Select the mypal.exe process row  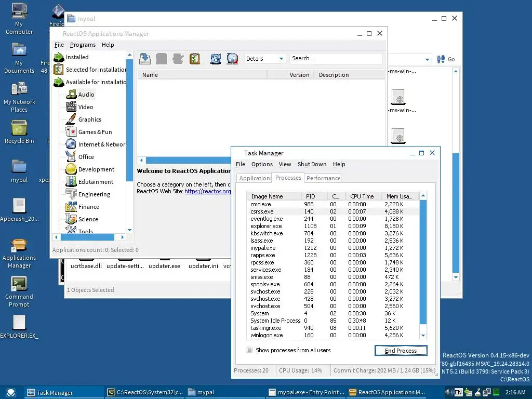pyautogui.click(x=332, y=248)
